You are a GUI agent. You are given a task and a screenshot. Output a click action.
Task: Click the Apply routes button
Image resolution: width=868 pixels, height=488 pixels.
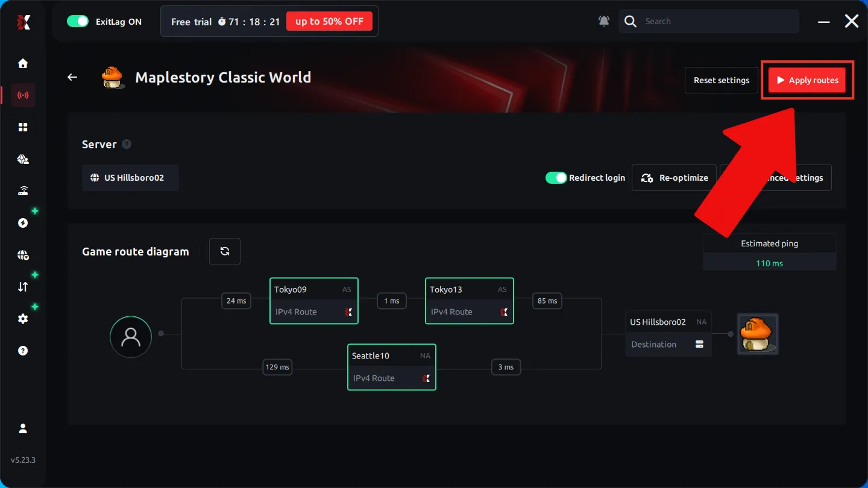click(x=807, y=80)
